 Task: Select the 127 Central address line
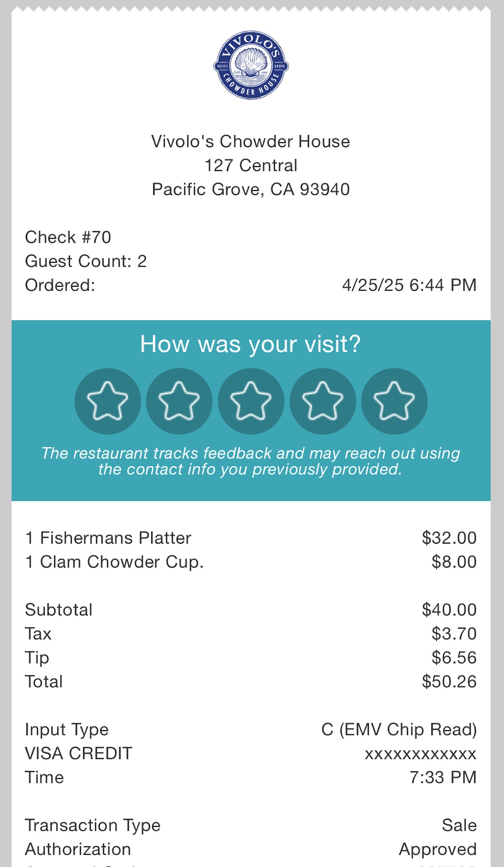pyautogui.click(x=251, y=166)
